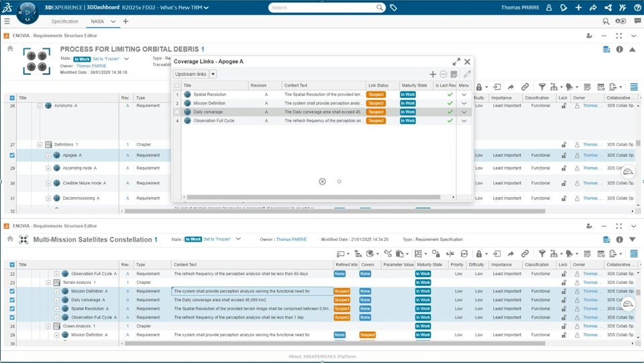This screenshot has height=363, width=644.
Task: Uncheck Daily converage A checkbox in bottom editor
Action: (12, 300)
